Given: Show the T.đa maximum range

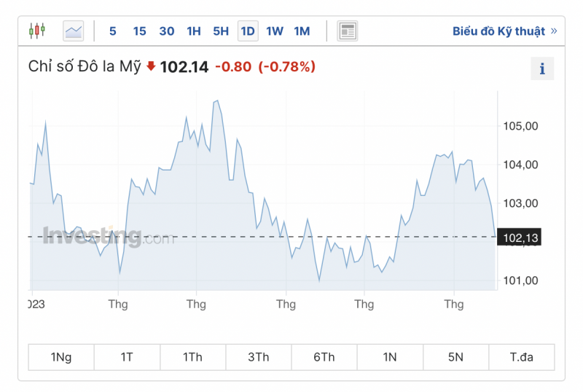Looking at the screenshot, I should pyautogui.click(x=521, y=357).
